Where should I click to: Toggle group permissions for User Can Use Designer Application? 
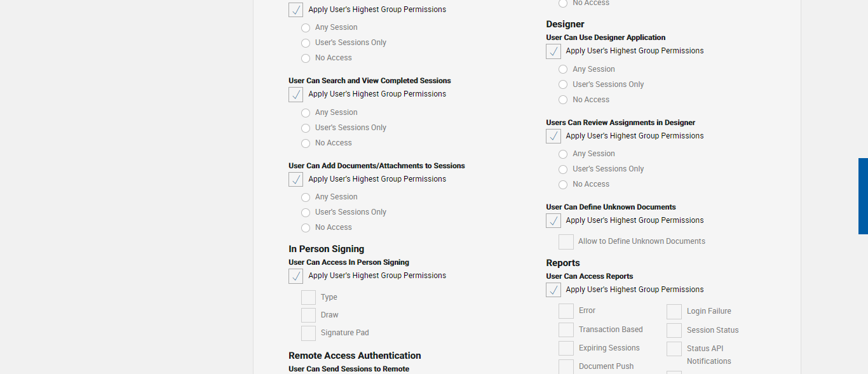point(553,51)
